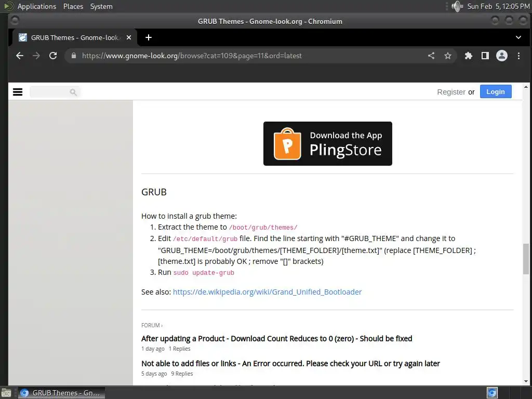Click the GRUB Themes taskbar window button

[x=61, y=393]
